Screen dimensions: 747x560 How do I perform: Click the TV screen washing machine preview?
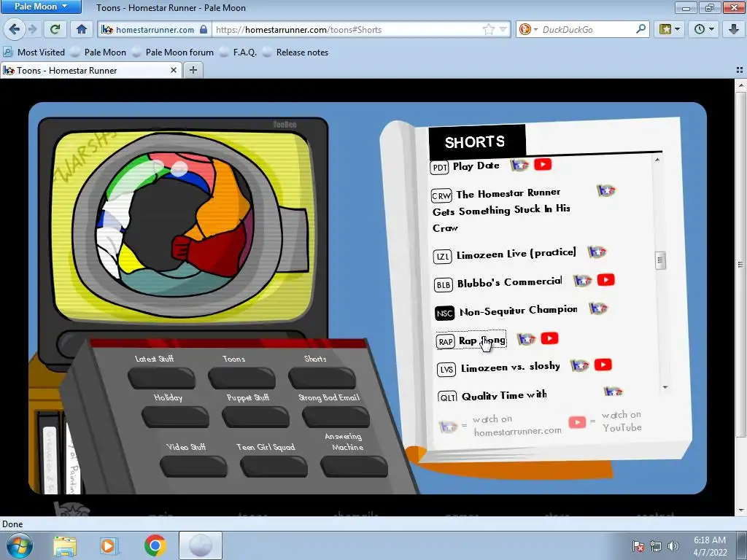tap(183, 226)
